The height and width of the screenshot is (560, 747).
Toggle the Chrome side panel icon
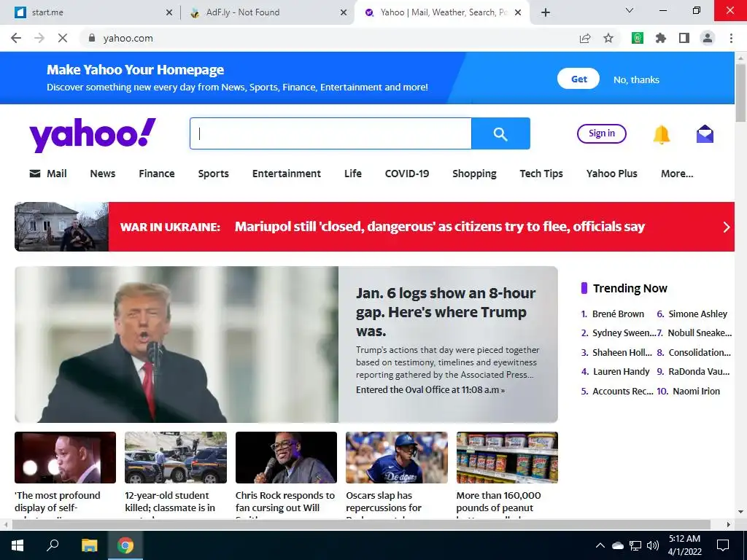(x=684, y=38)
